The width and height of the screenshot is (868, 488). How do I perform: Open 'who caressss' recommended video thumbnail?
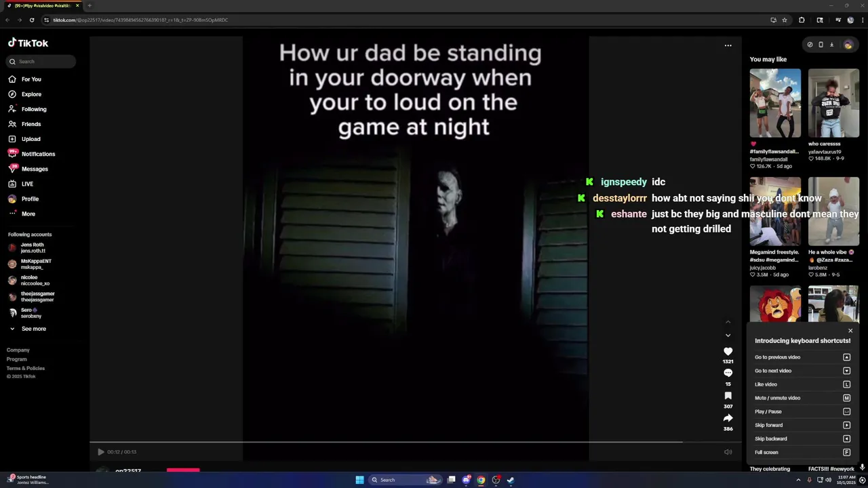[833, 103]
